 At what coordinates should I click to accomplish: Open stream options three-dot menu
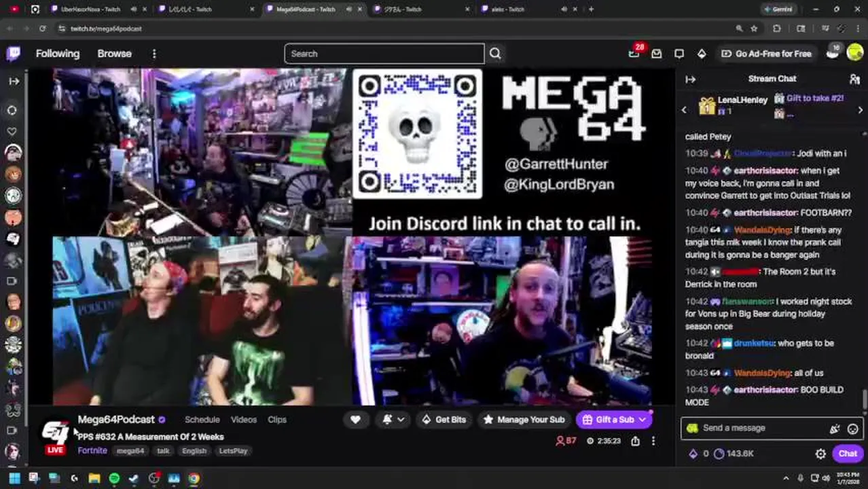(x=653, y=441)
